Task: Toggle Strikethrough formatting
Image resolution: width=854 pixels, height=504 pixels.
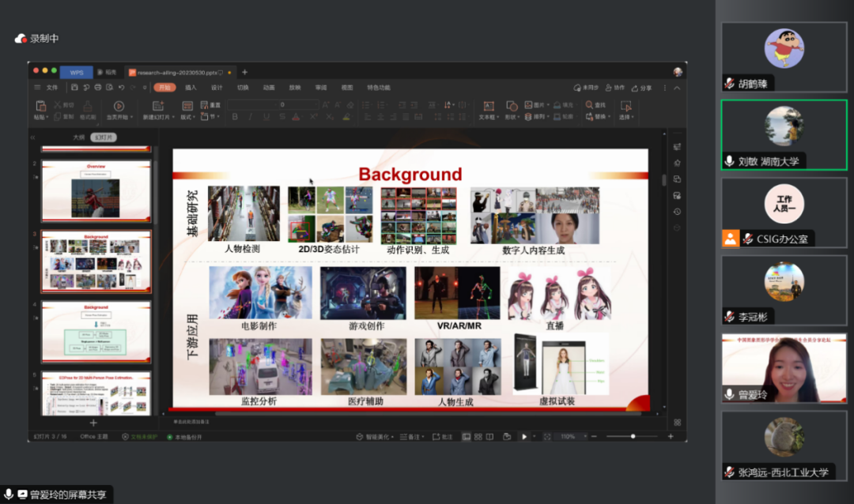Action: 282,116
